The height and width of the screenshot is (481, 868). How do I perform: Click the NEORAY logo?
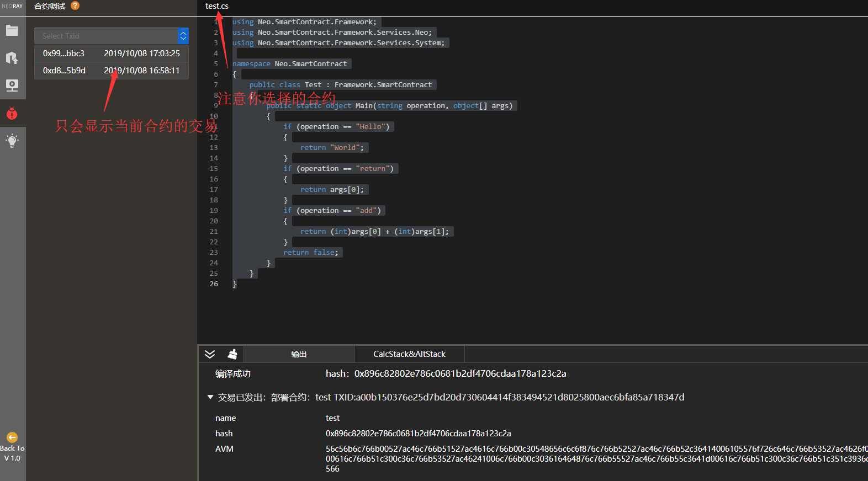pyautogui.click(x=12, y=6)
